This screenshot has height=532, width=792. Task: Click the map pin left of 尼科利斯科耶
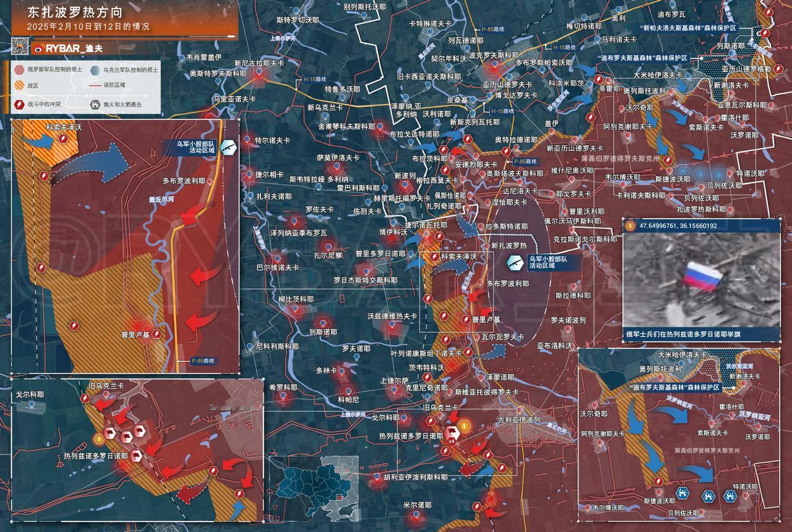tap(249, 347)
